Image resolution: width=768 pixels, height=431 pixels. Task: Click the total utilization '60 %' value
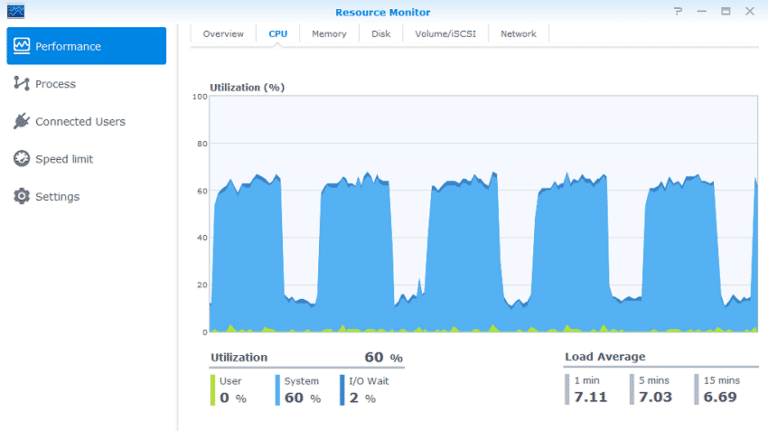[384, 357]
